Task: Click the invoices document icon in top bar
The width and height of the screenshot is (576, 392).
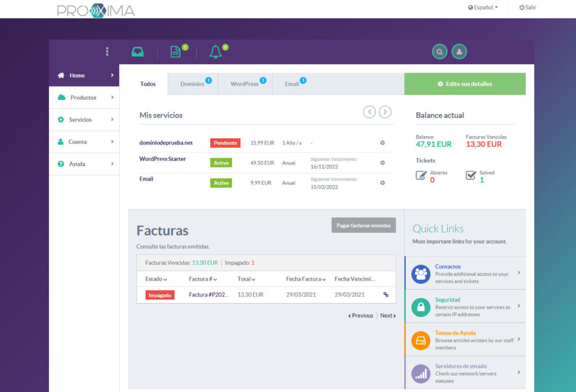Action: (176, 52)
